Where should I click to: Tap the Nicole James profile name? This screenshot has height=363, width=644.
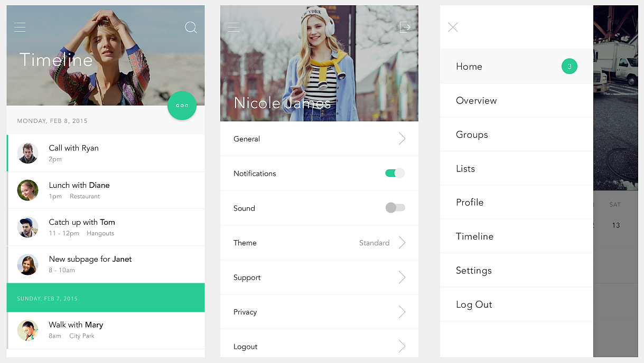tap(282, 103)
